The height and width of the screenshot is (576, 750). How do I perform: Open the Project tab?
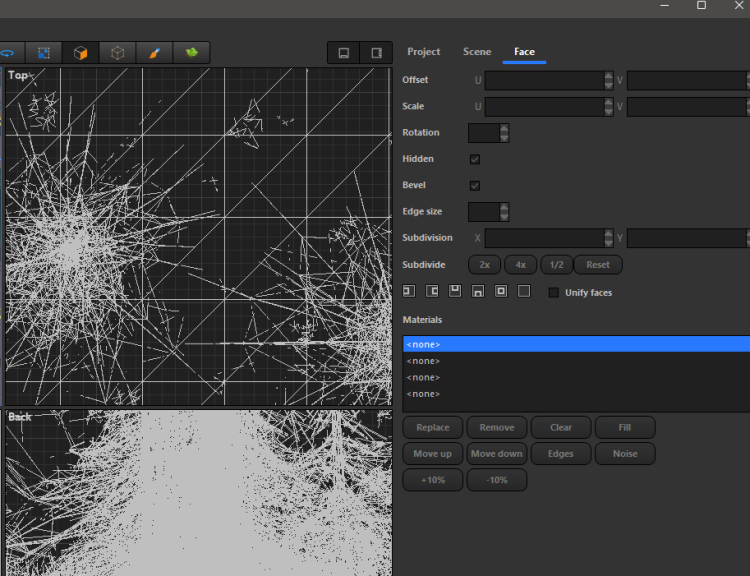(424, 52)
